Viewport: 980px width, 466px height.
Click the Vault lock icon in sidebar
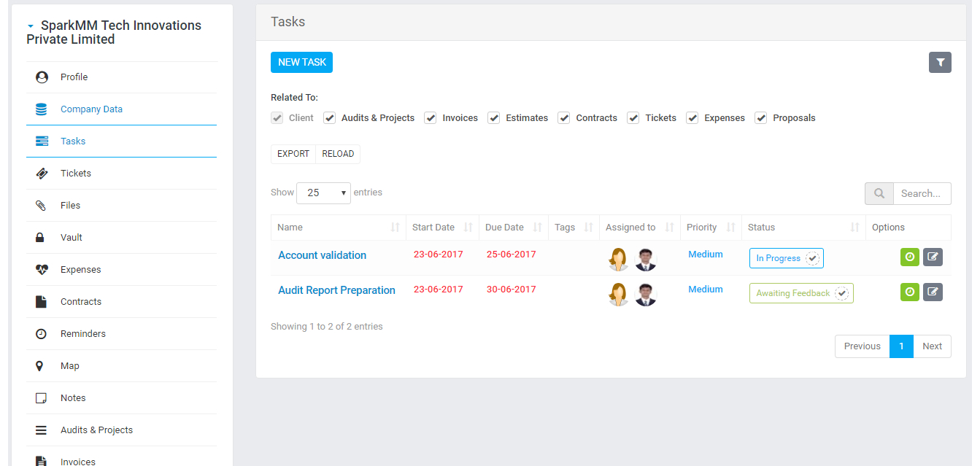click(x=41, y=238)
